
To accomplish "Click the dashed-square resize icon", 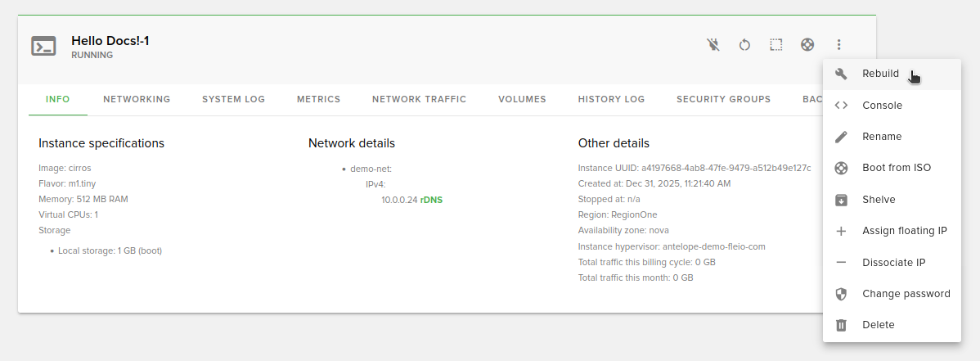I will (x=776, y=45).
